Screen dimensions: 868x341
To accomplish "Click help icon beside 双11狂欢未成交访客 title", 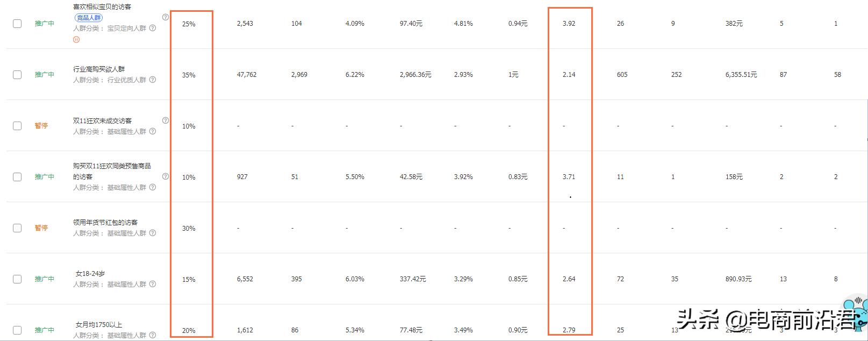I will pyautogui.click(x=166, y=120).
